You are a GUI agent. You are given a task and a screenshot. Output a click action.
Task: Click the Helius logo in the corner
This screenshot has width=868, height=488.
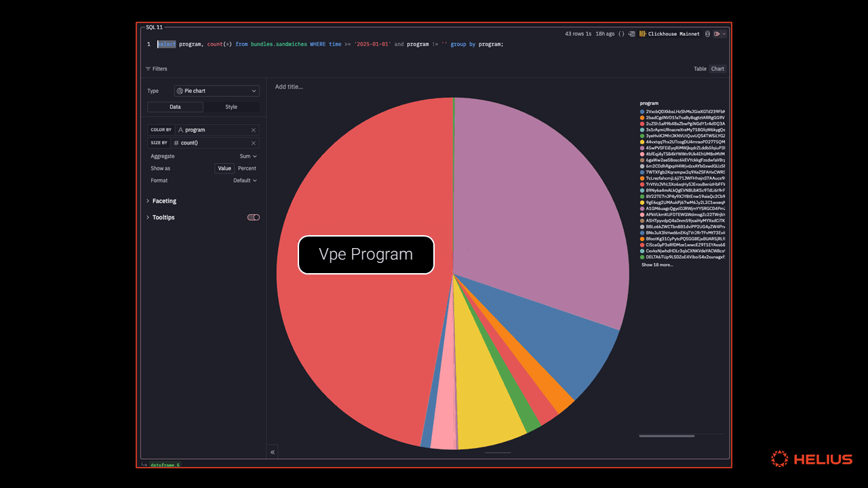[x=811, y=459]
